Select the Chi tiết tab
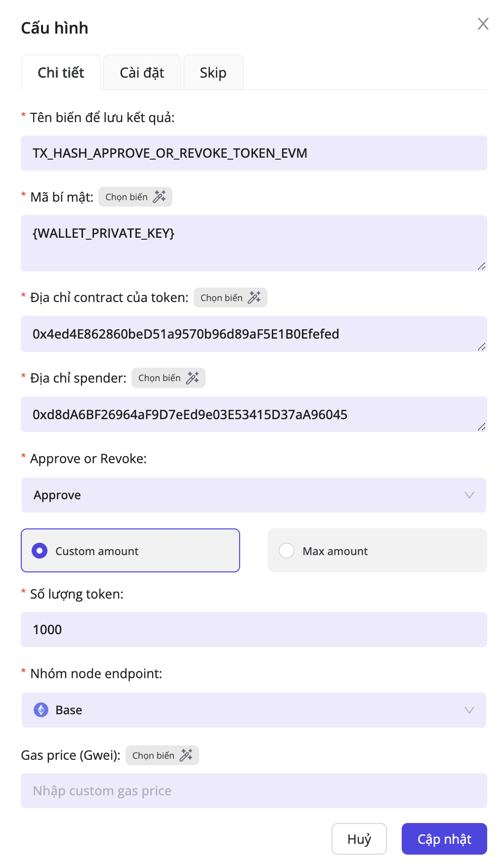Screen dimensions: 504x867 tap(61, 73)
